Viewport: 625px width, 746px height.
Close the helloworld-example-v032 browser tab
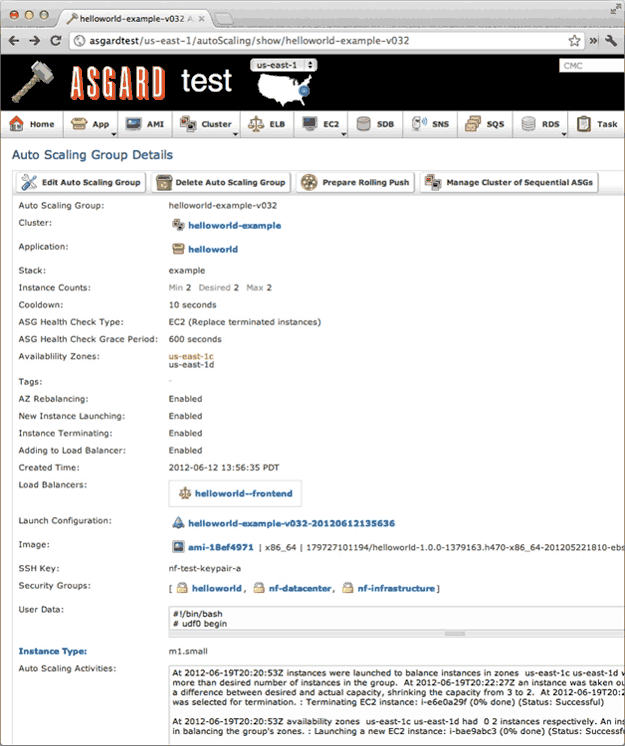click(202, 19)
